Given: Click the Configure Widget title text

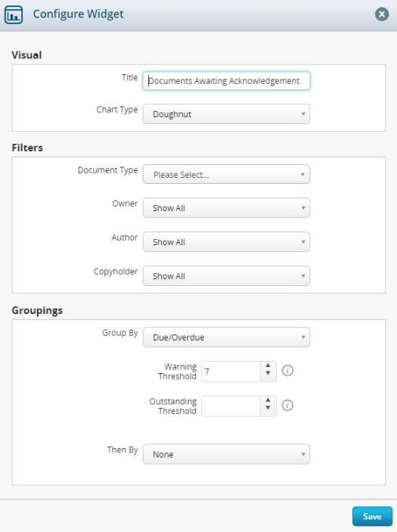Looking at the screenshot, I should 79,14.
